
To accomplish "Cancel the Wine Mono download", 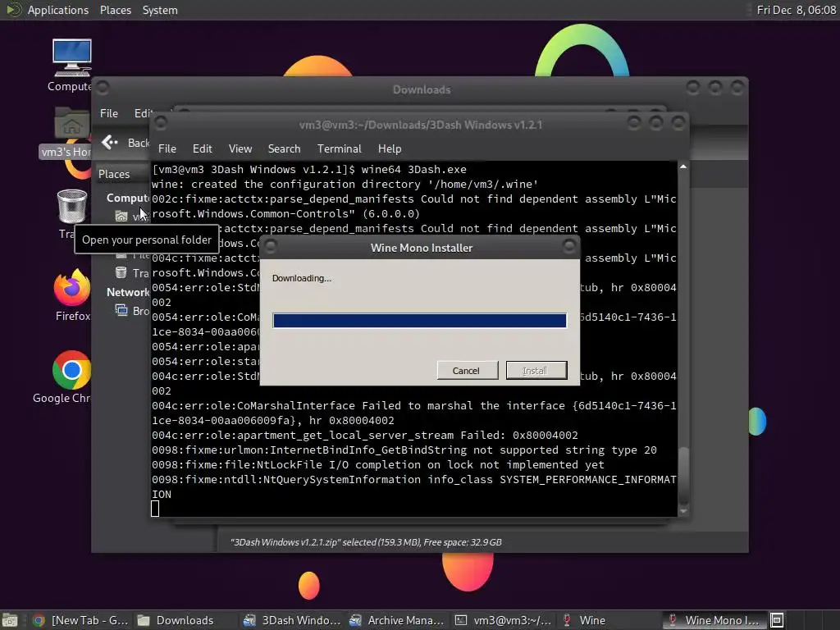I will tap(467, 370).
